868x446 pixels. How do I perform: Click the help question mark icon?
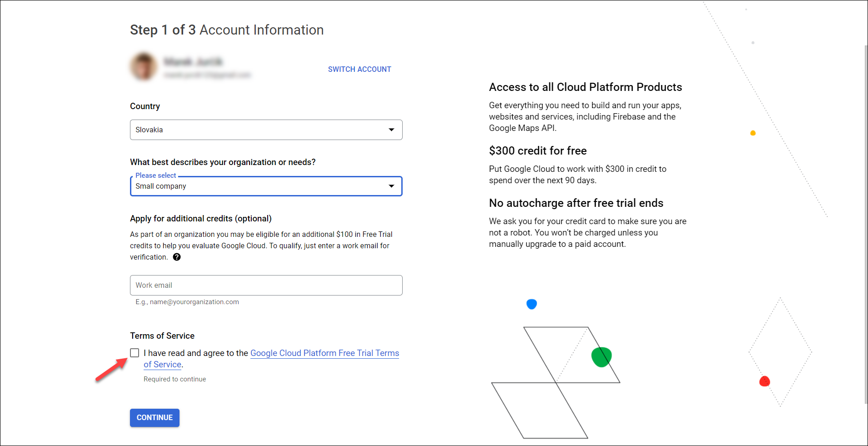177,257
